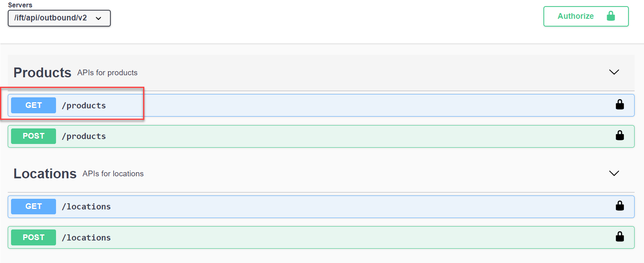Click the green lock in Authorize button
The height and width of the screenshot is (263, 644).
click(x=611, y=16)
